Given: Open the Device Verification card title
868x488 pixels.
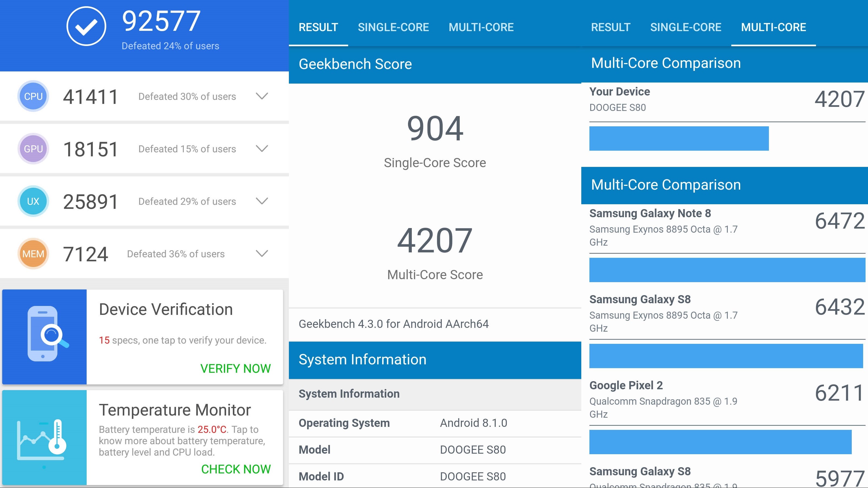Looking at the screenshot, I should [x=166, y=309].
